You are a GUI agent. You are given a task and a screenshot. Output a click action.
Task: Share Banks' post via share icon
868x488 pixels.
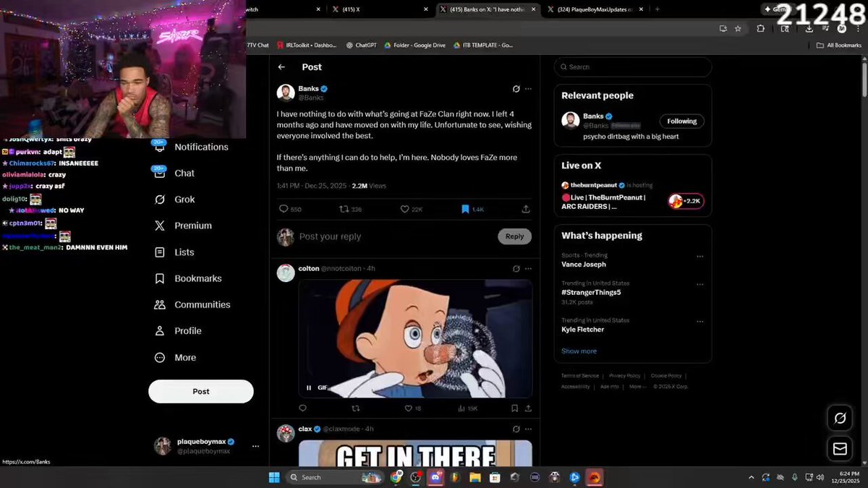point(526,209)
